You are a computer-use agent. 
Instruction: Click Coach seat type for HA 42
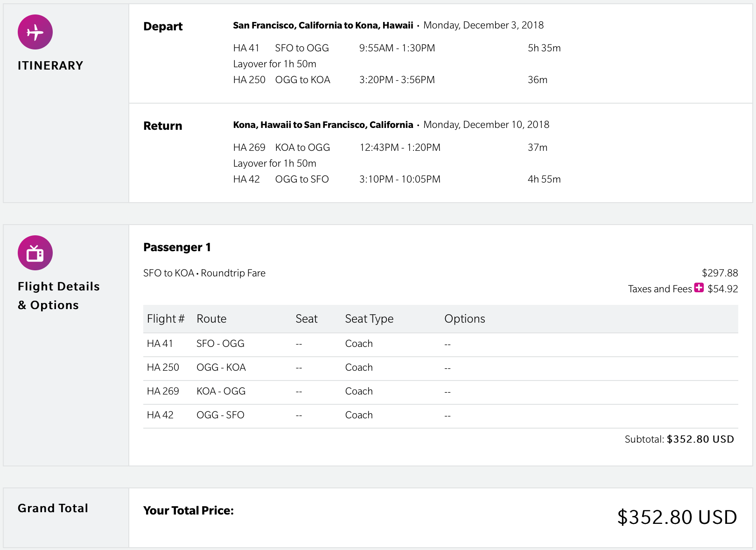tap(359, 415)
